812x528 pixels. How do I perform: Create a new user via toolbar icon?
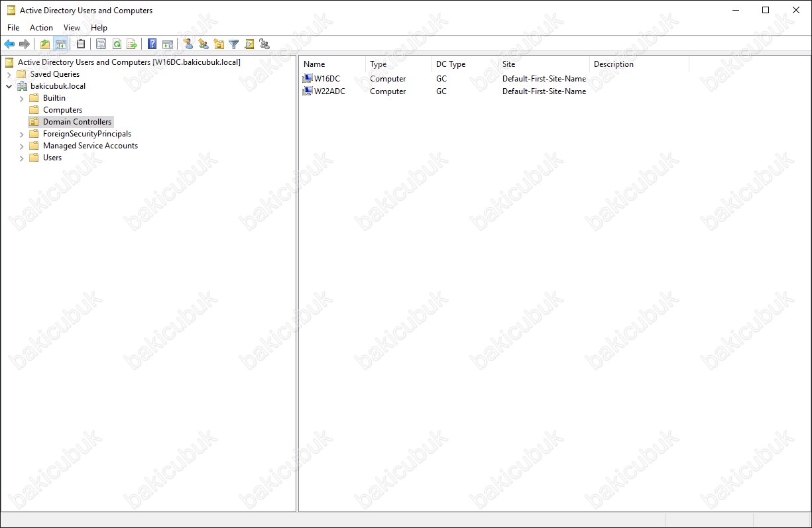click(x=188, y=44)
